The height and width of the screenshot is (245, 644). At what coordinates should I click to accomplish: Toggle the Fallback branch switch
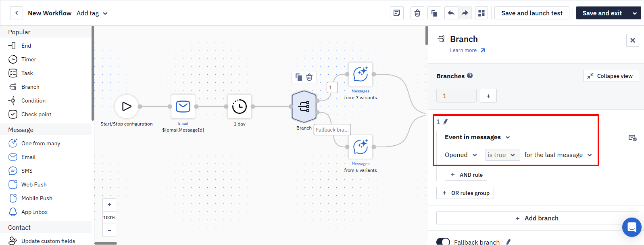tap(443, 242)
